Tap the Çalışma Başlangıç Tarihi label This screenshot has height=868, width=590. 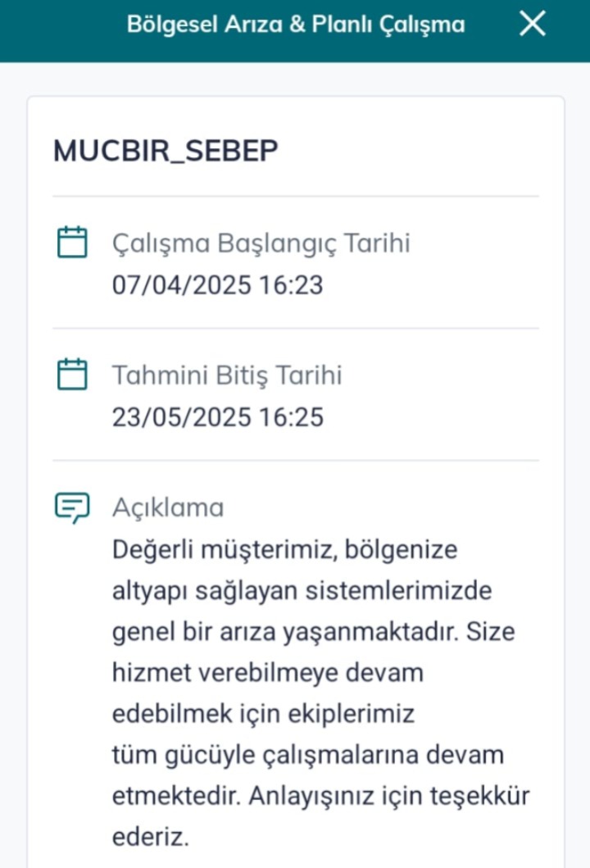[x=261, y=243]
